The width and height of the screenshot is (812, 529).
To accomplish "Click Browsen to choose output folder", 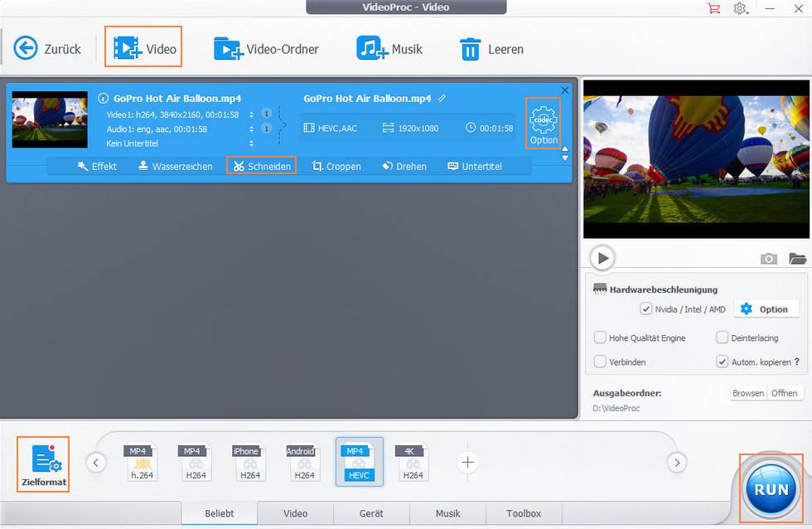I will point(747,393).
